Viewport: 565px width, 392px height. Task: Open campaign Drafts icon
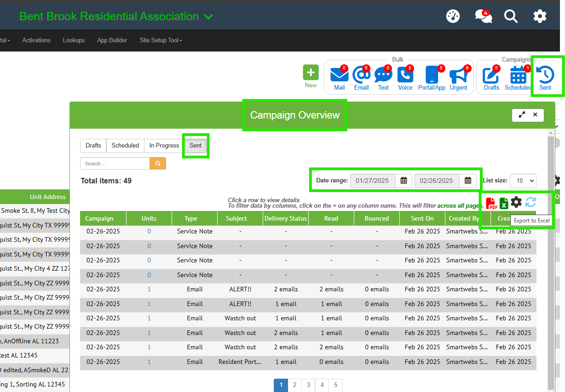491,75
